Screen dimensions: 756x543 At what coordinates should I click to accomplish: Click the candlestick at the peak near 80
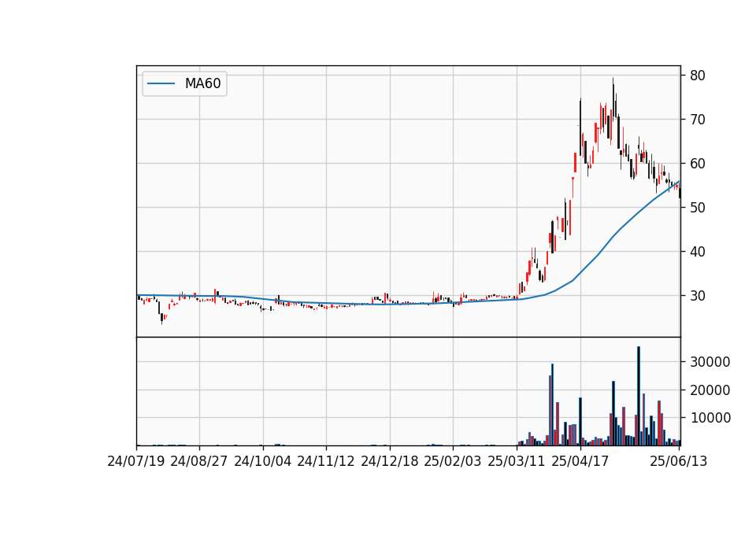coord(613,99)
